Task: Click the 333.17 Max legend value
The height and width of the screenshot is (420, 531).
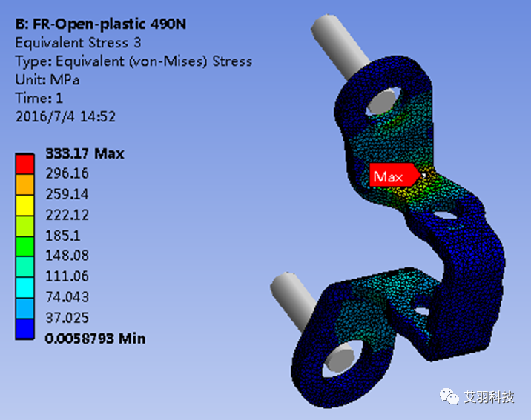Action: tap(85, 153)
